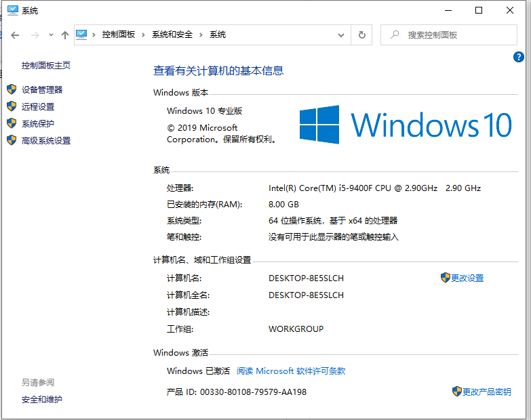Screen dimensions: 531x420
Task: Click the Windows 10 logo image
Action: tap(406, 125)
